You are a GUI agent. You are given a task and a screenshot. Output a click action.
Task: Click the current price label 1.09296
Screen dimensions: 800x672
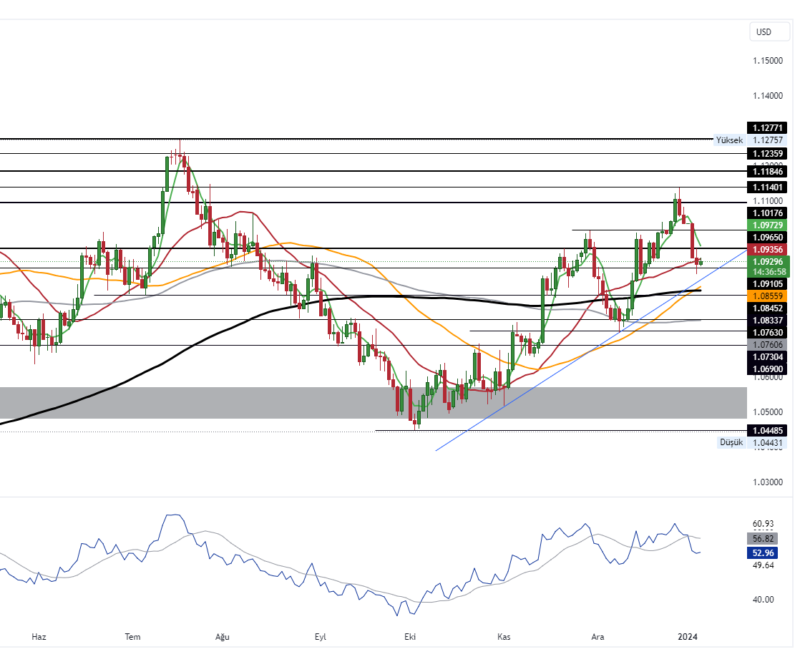pos(769,262)
